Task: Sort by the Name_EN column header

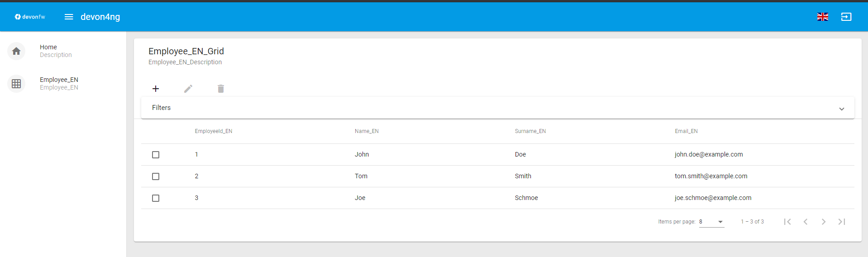Action: click(367, 131)
